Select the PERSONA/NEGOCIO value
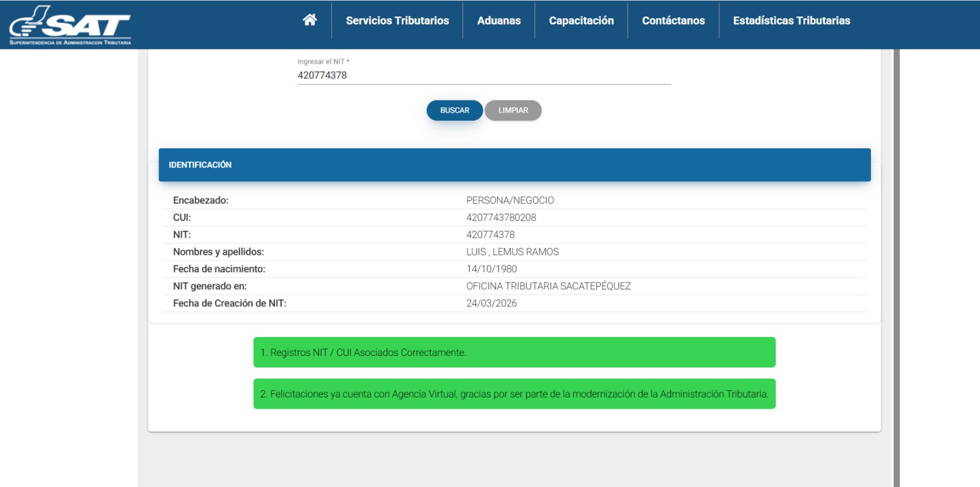The height and width of the screenshot is (487, 980). [x=510, y=200]
